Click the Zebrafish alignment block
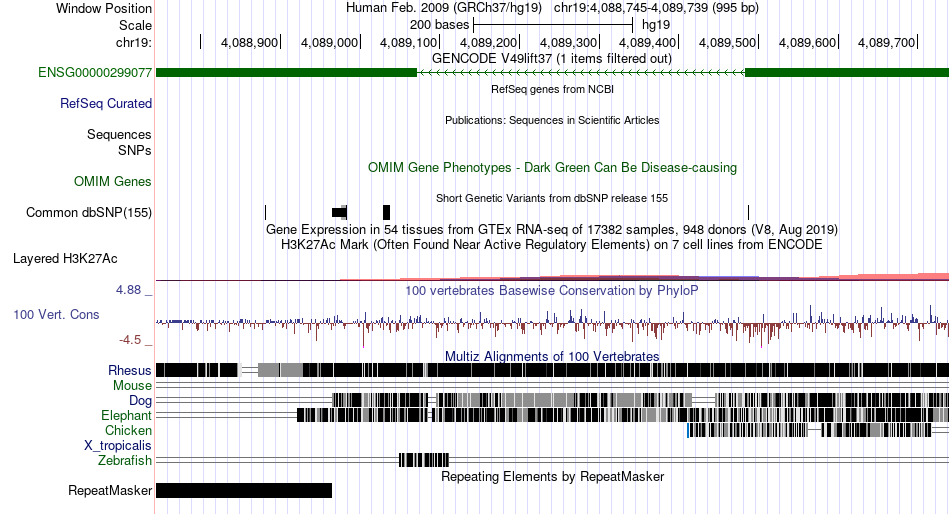950x514 pixels. [424, 460]
